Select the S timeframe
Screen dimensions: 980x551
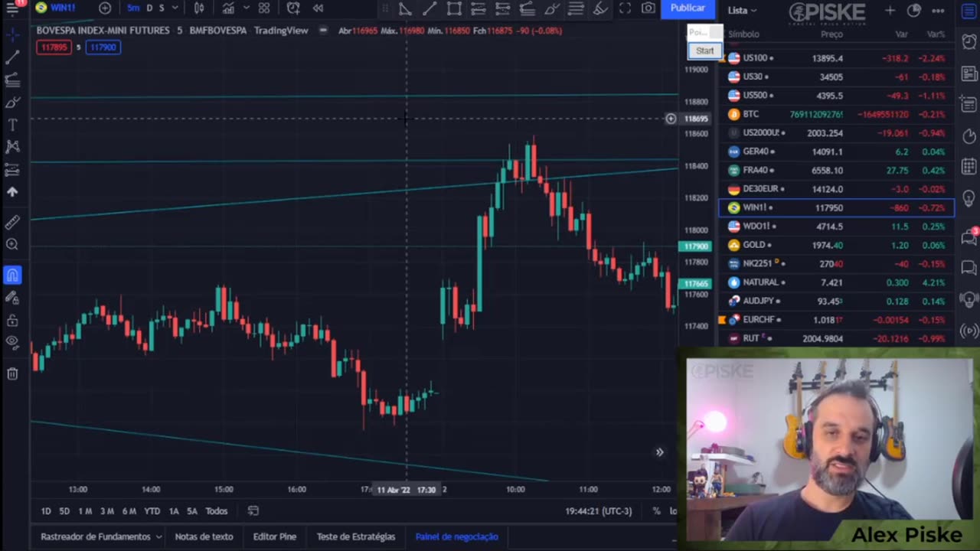(x=162, y=8)
